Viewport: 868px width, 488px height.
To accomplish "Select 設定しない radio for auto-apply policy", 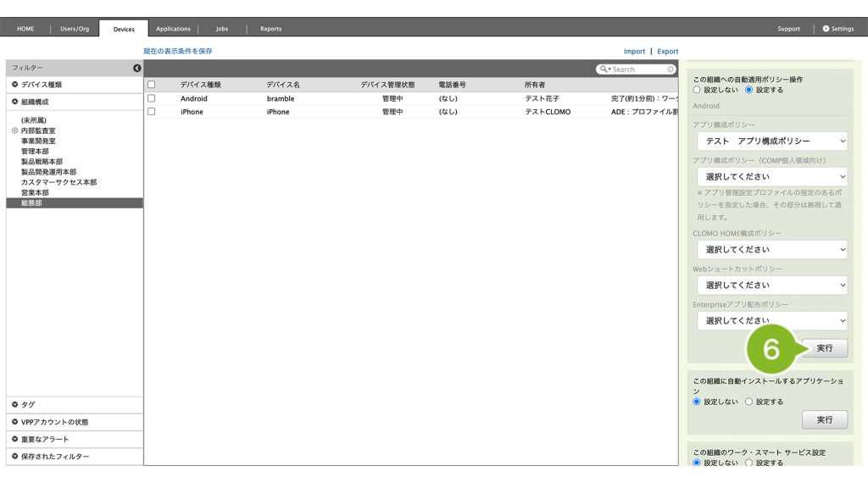I will [x=698, y=90].
